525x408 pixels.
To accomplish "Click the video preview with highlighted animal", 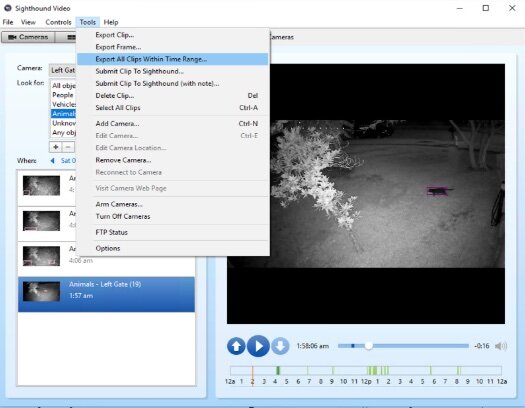I will (x=366, y=194).
